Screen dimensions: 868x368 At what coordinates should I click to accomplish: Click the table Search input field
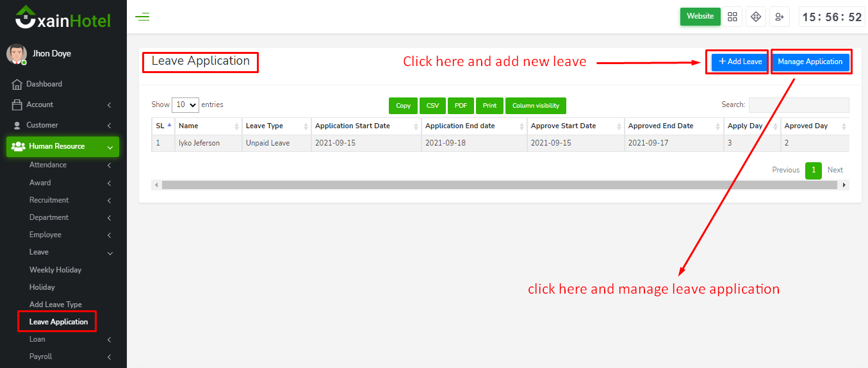(798, 105)
